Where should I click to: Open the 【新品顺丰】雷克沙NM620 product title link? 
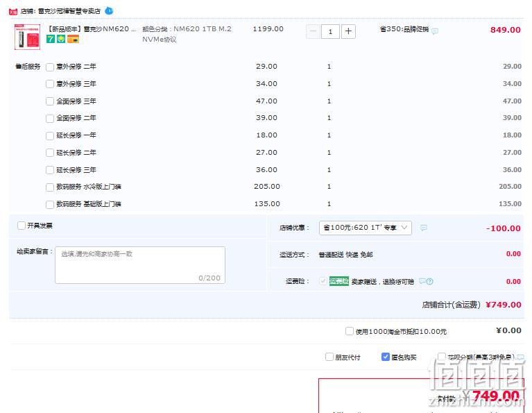pyautogui.click(x=92, y=29)
